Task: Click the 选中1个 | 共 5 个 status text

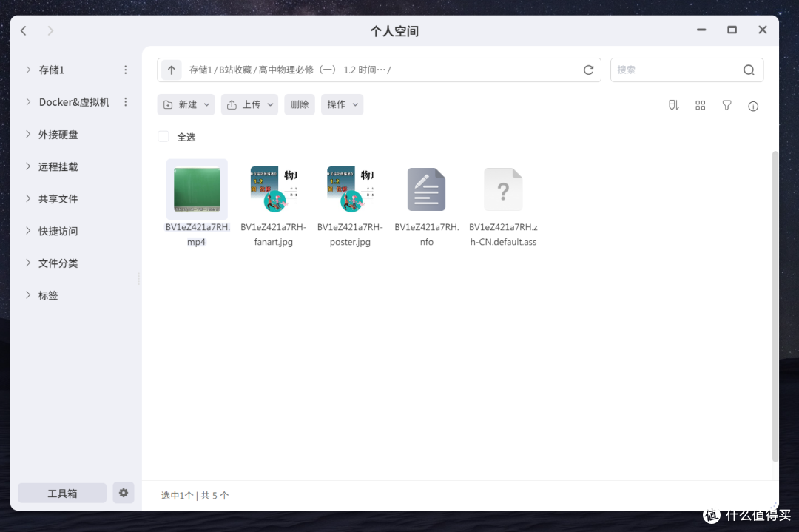Action: click(195, 495)
